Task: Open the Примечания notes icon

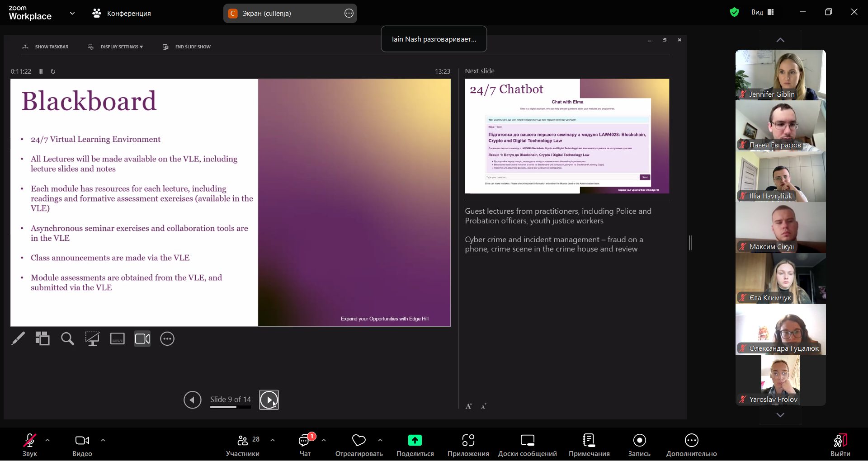Action: click(589, 440)
